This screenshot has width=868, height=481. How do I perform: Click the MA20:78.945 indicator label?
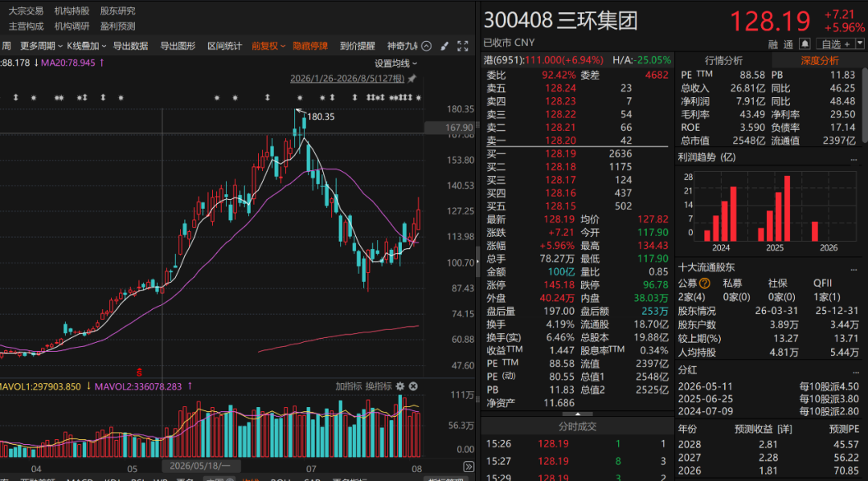68,63
